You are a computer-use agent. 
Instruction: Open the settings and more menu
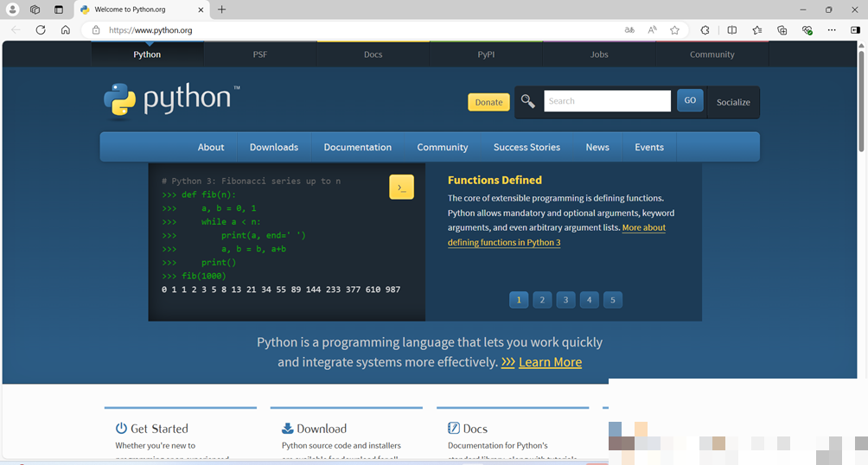832,30
